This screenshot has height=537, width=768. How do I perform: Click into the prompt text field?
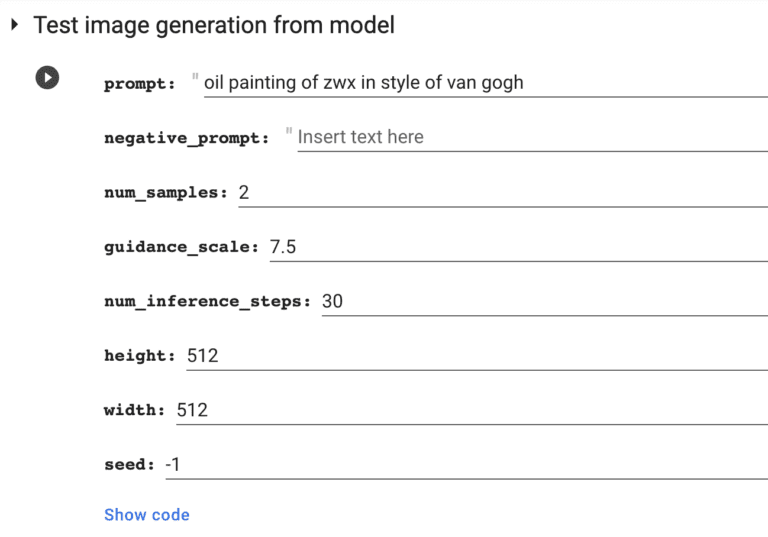(x=480, y=83)
